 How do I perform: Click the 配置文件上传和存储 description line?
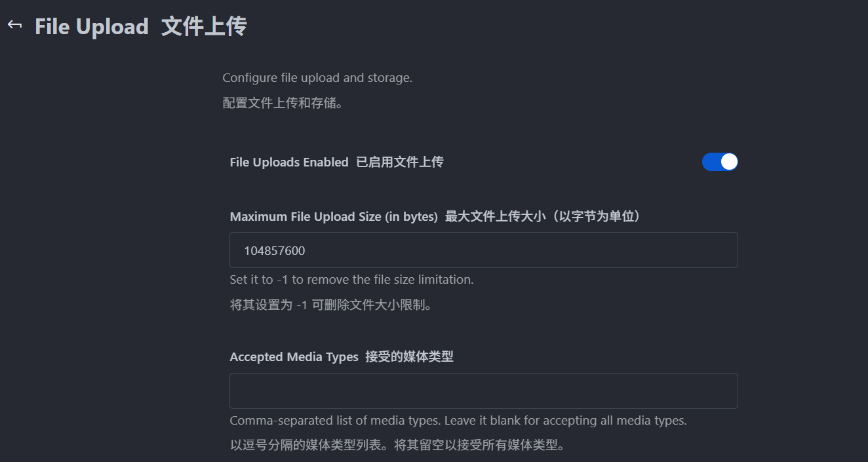click(x=283, y=104)
